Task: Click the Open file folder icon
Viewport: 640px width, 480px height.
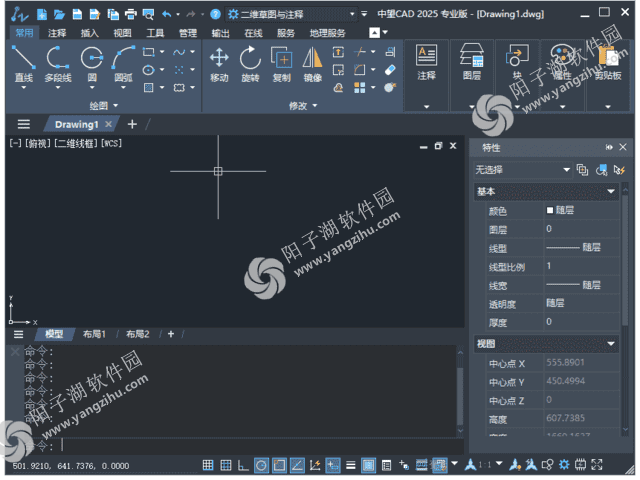Action: [x=59, y=15]
